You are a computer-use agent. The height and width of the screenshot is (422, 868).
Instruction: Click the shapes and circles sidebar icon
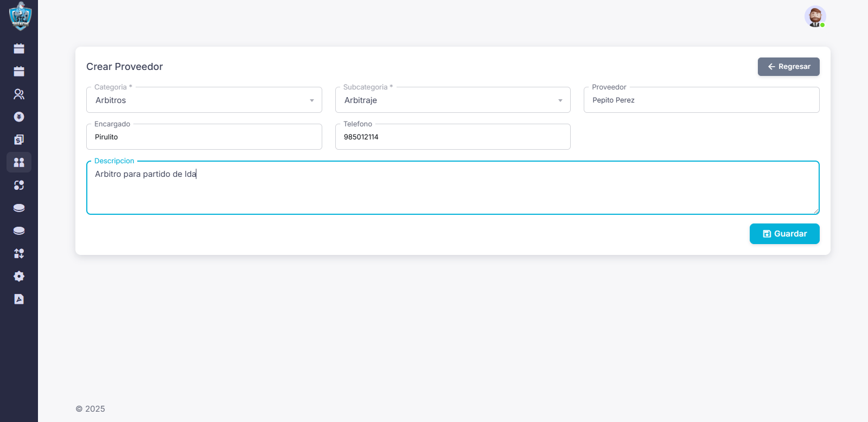coord(19,186)
